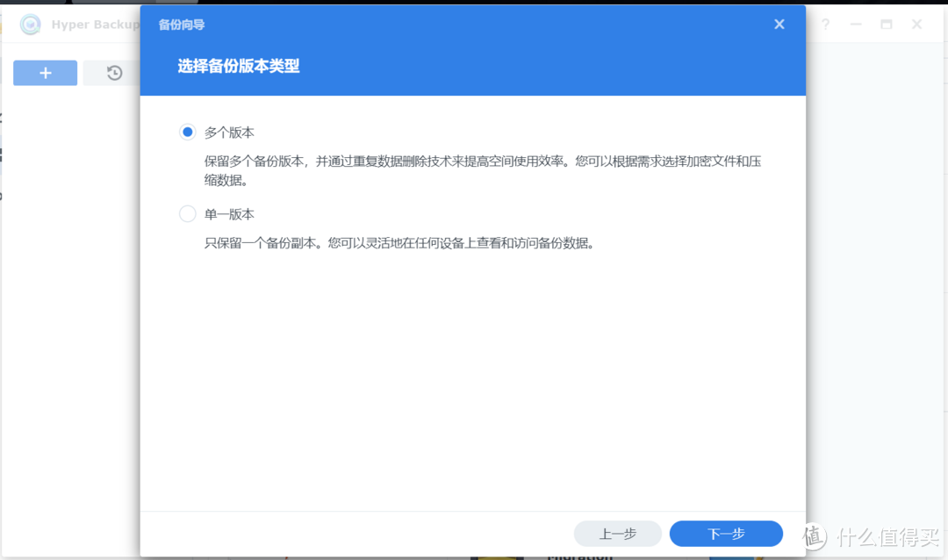Image resolution: width=948 pixels, height=560 pixels.
Task: Click the minimize icon on Hyper Backup window
Action: click(856, 25)
